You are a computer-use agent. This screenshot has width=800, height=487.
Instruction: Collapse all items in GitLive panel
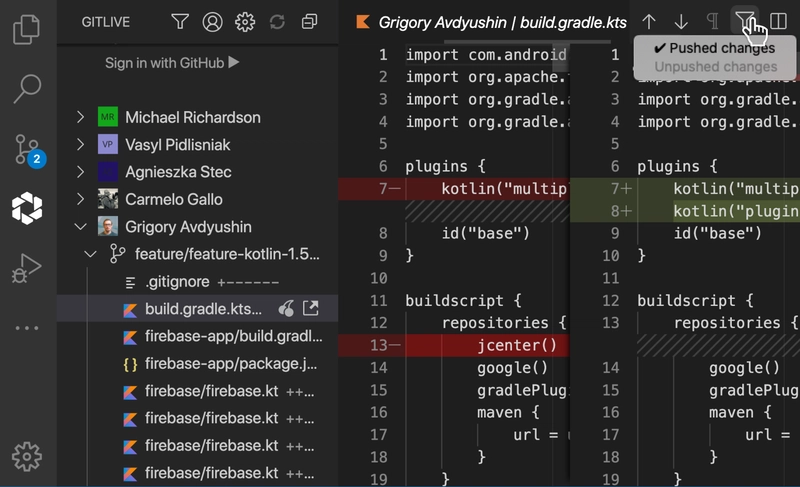click(x=310, y=21)
